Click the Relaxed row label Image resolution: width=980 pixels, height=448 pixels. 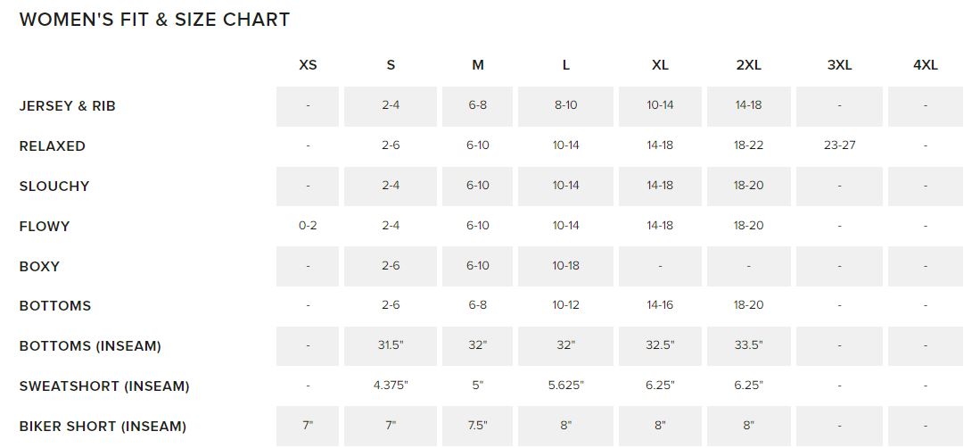pyautogui.click(x=53, y=145)
